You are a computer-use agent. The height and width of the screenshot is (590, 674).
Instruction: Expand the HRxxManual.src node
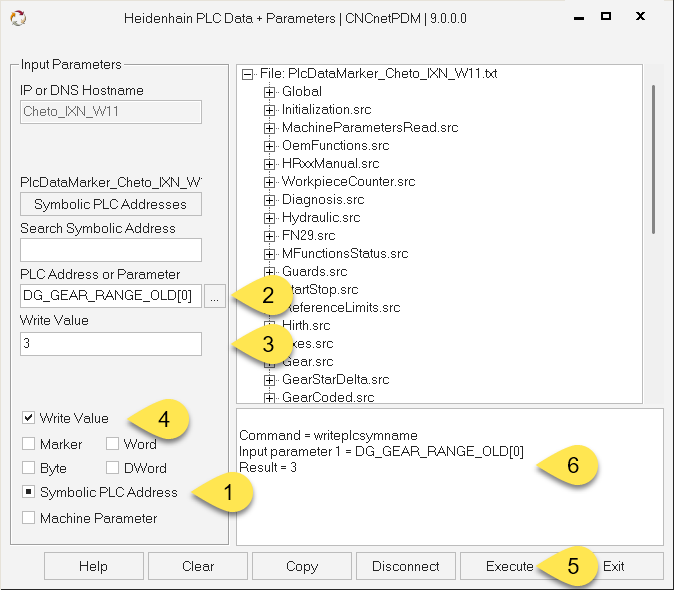pyautogui.click(x=269, y=164)
